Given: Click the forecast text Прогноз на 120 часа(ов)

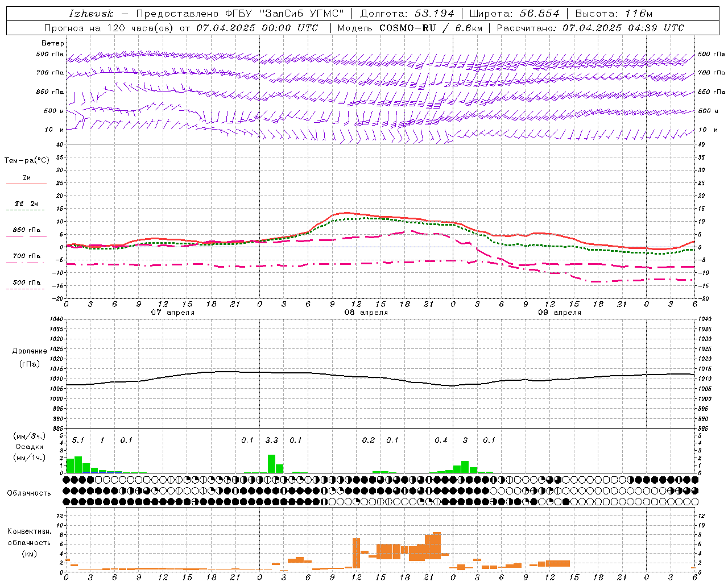Looking at the screenshot, I should click(x=109, y=28).
